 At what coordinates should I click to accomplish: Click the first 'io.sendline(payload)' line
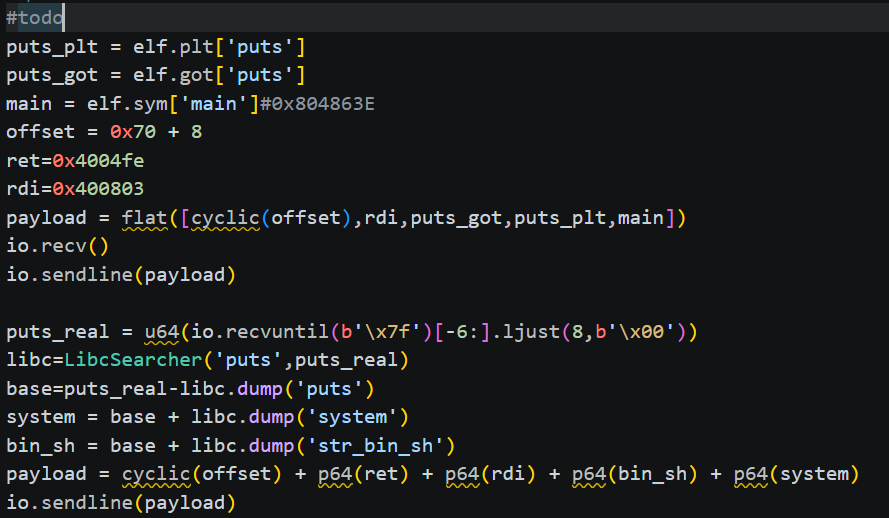click(x=120, y=275)
